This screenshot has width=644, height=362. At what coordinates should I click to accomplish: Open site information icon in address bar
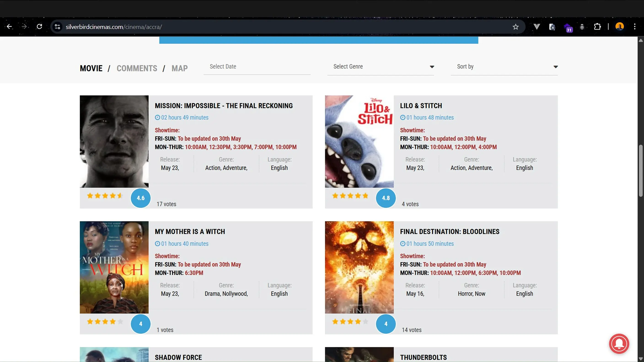(x=57, y=27)
